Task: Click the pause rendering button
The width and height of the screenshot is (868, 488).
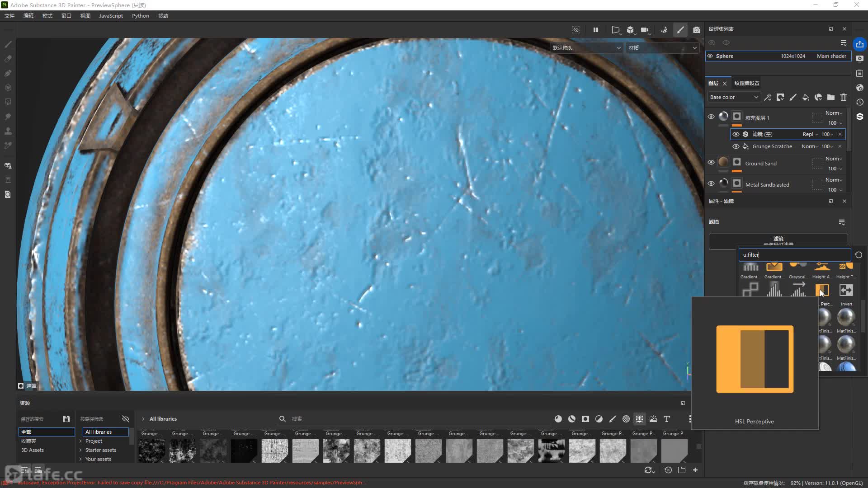Action: click(596, 30)
